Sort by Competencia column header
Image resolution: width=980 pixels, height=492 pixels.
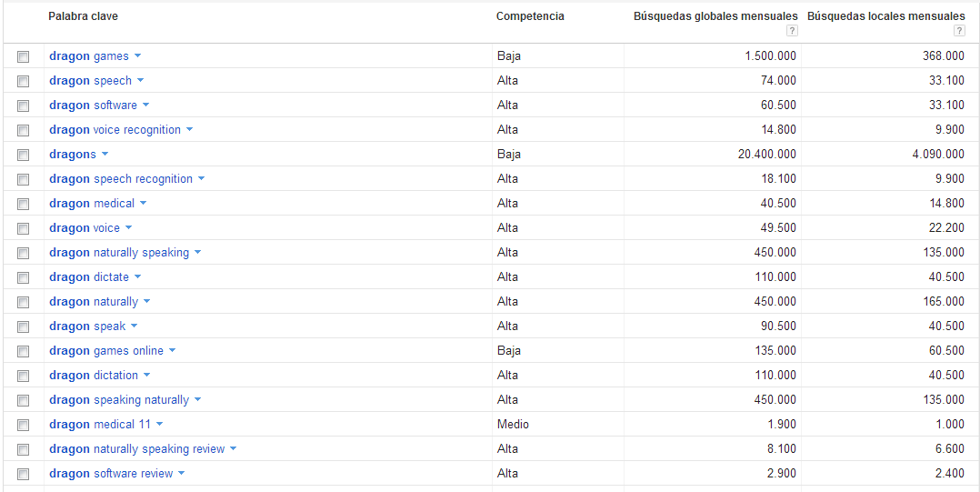530,16
